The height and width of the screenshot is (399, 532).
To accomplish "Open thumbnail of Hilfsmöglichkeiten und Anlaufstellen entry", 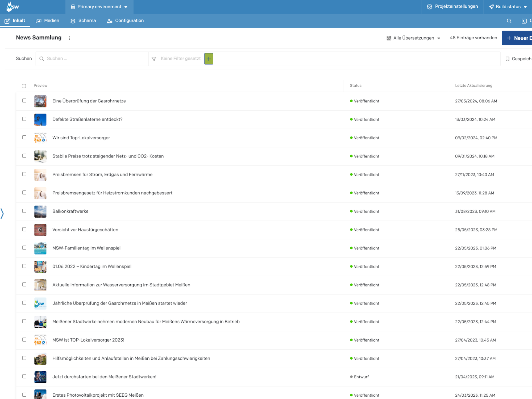I will pyautogui.click(x=40, y=359).
